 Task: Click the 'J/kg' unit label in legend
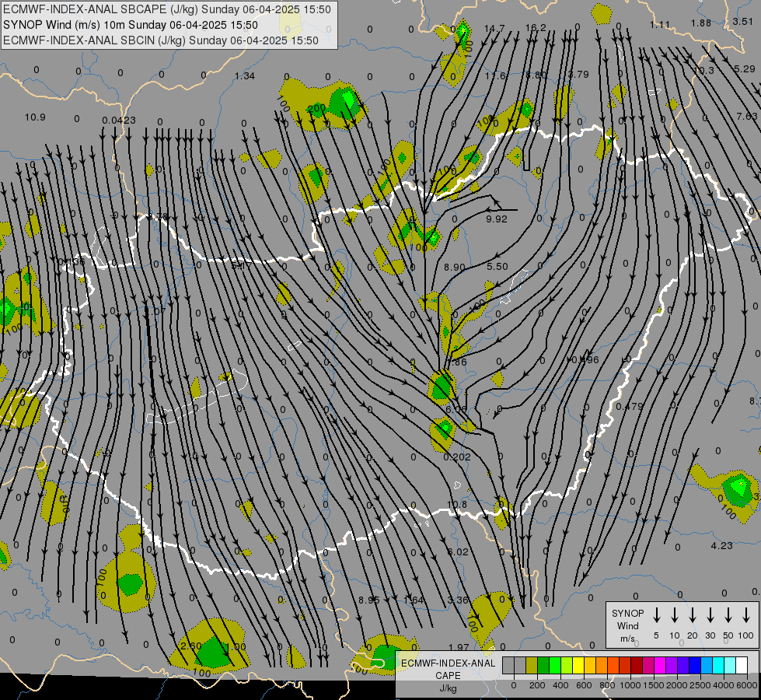tap(448, 688)
